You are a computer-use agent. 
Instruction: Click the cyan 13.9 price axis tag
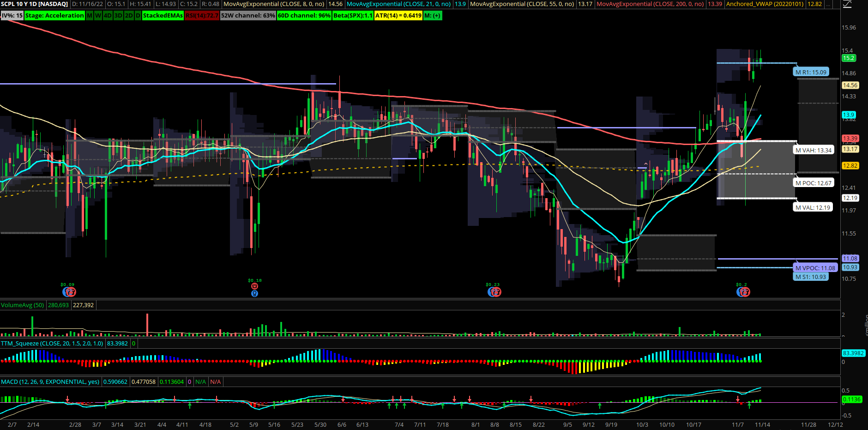coord(849,115)
